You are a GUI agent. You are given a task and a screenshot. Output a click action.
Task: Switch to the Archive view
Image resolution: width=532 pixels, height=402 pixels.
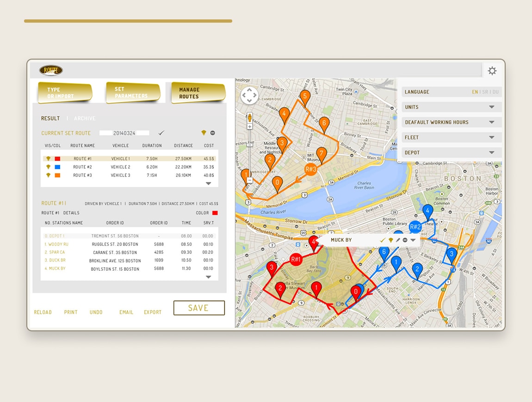pyautogui.click(x=85, y=118)
